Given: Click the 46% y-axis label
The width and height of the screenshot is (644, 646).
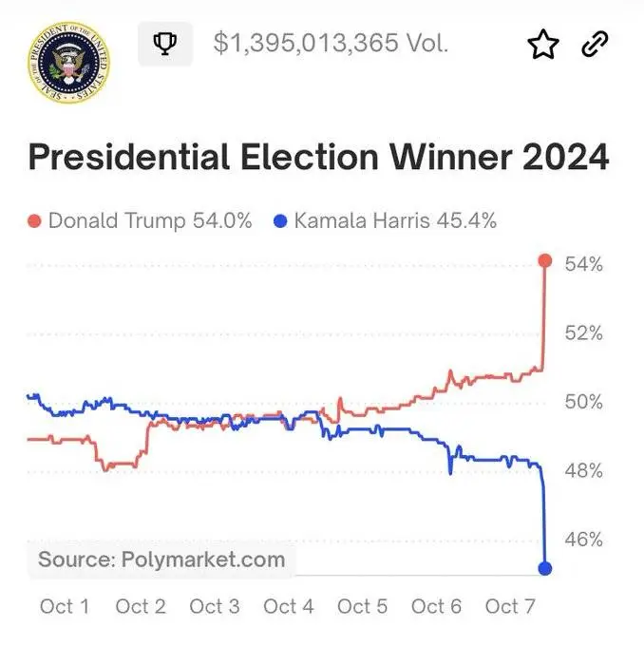Looking at the screenshot, I should [583, 539].
